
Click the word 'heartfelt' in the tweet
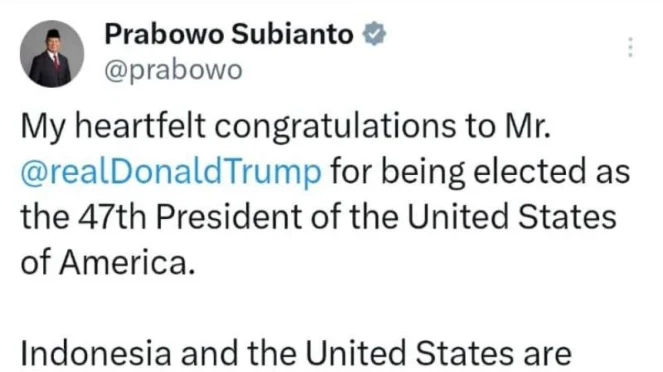(x=140, y=126)
